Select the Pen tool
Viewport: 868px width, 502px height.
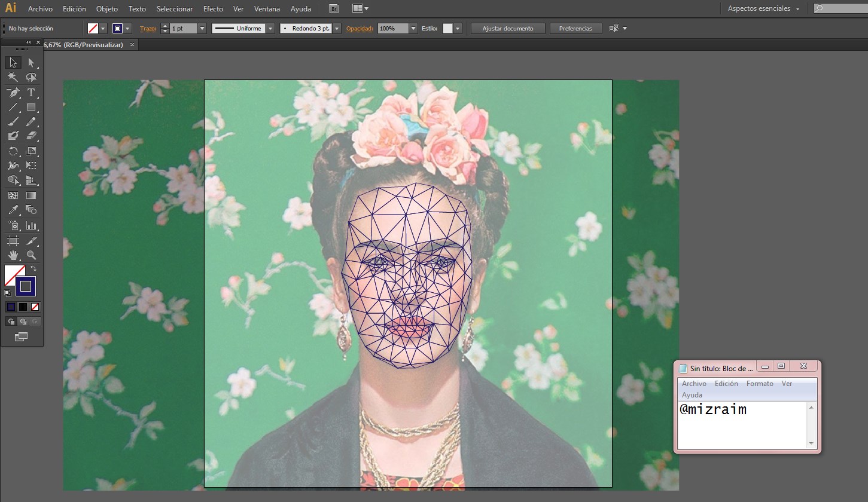point(13,92)
